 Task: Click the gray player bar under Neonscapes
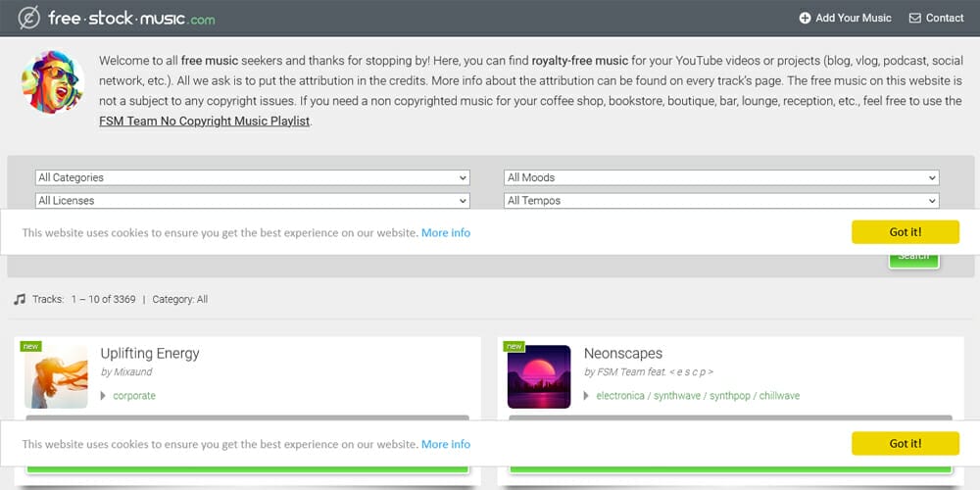(731, 418)
